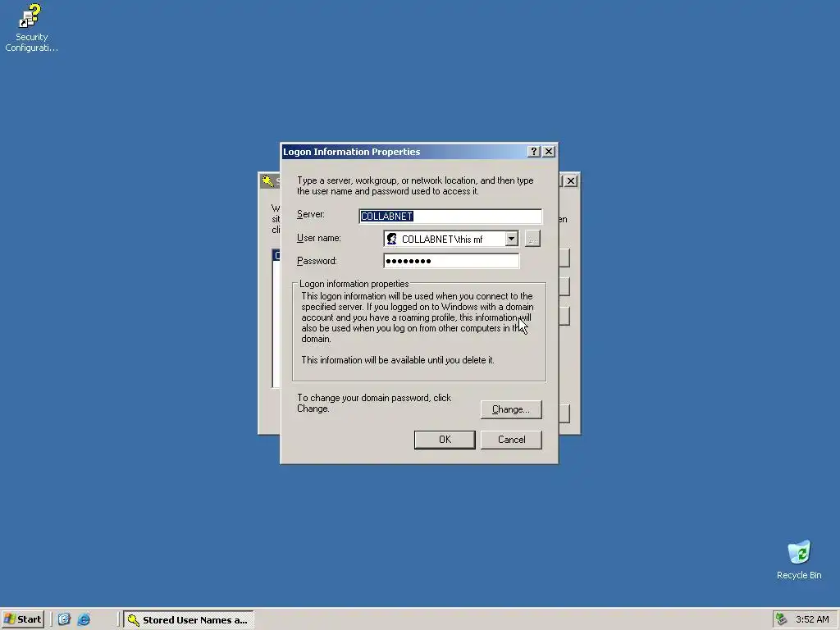Click the help question mark title button
This screenshot has width=840, height=630.
coord(533,152)
